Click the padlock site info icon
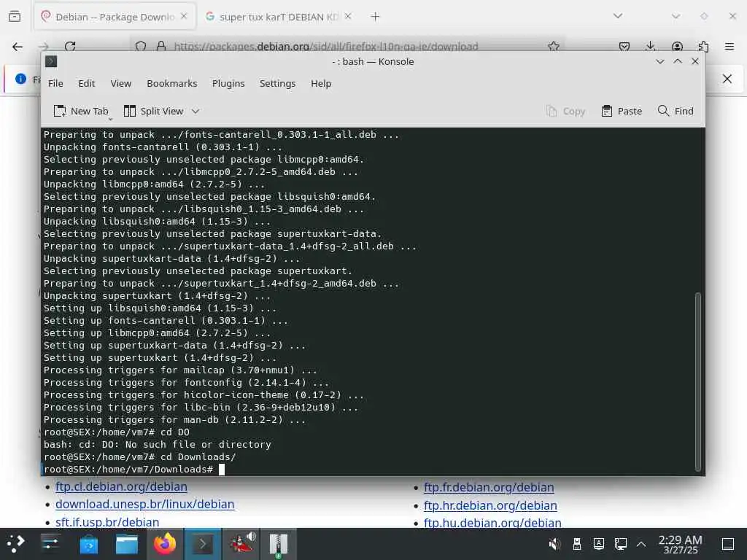 click(x=161, y=47)
